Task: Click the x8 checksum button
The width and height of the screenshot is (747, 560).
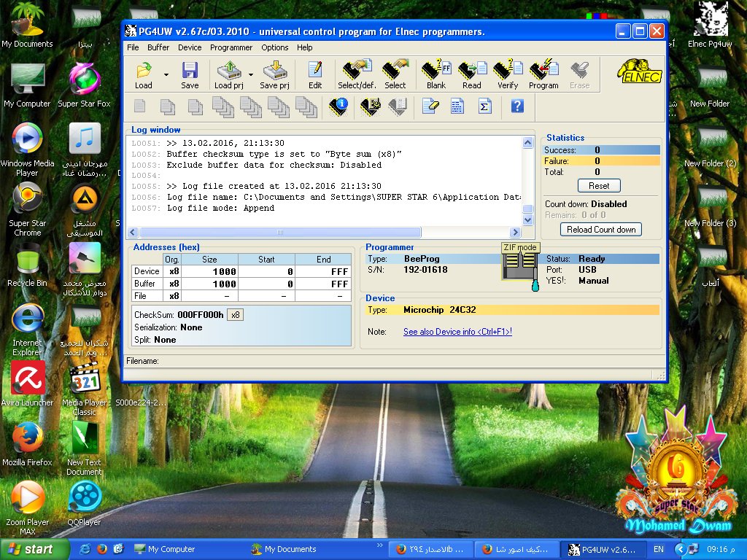Action: click(236, 315)
